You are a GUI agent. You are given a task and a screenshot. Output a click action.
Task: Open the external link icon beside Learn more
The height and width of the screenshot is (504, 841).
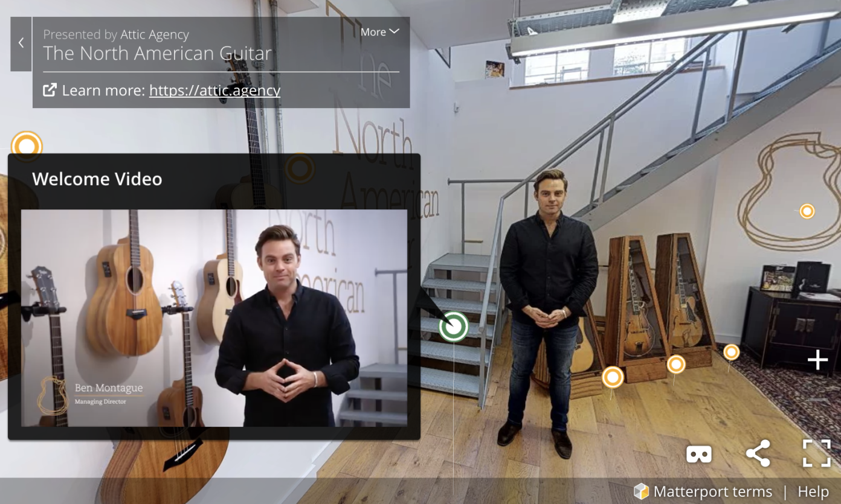click(x=50, y=90)
